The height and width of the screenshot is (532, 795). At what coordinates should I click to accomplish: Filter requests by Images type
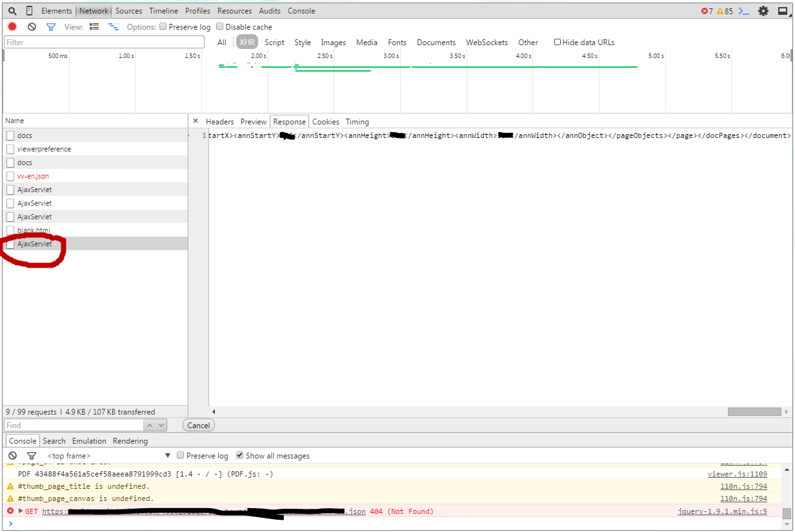point(333,43)
